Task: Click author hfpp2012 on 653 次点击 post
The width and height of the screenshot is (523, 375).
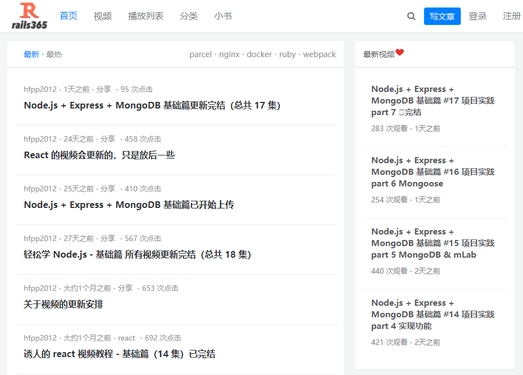Action: point(40,288)
